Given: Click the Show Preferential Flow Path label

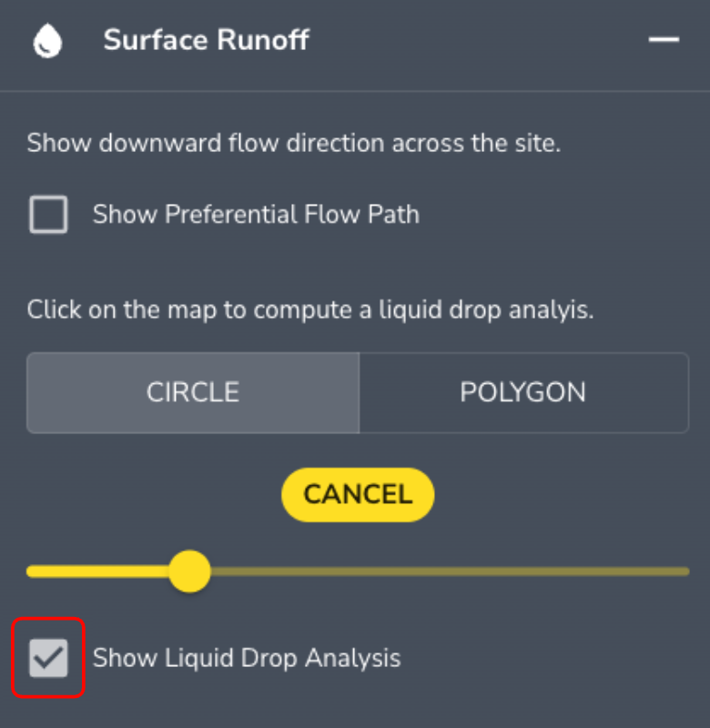Looking at the screenshot, I should click(x=256, y=215).
